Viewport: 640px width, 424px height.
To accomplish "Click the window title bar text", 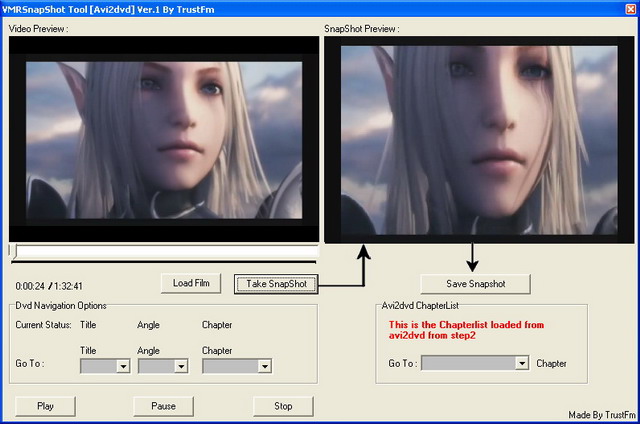I will click(x=108, y=9).
